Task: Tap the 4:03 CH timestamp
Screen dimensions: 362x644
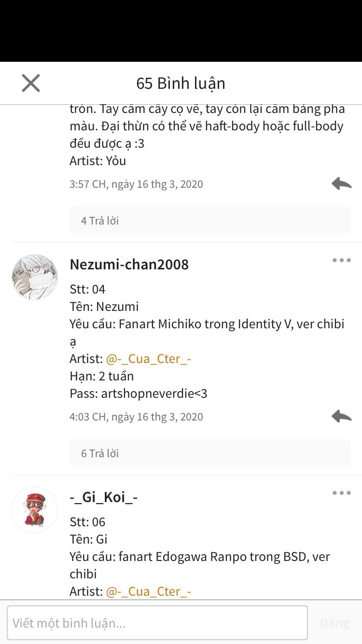Action: (x=136, y=417)
